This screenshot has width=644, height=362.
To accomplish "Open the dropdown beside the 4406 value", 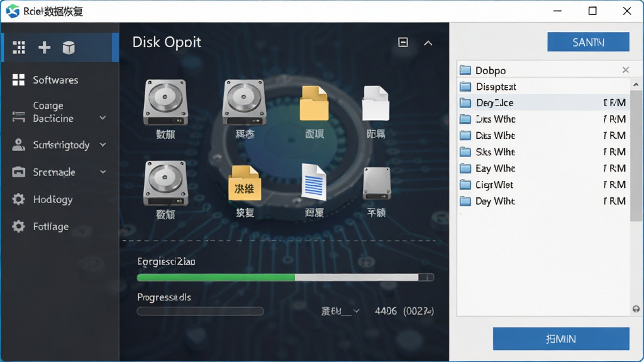I will [x=356, y=311].
